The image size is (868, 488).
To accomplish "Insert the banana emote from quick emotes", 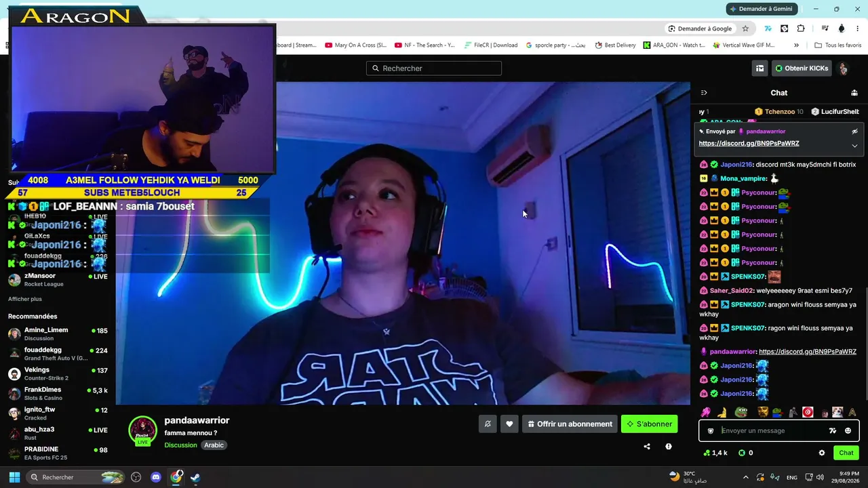I will [723, 412].
